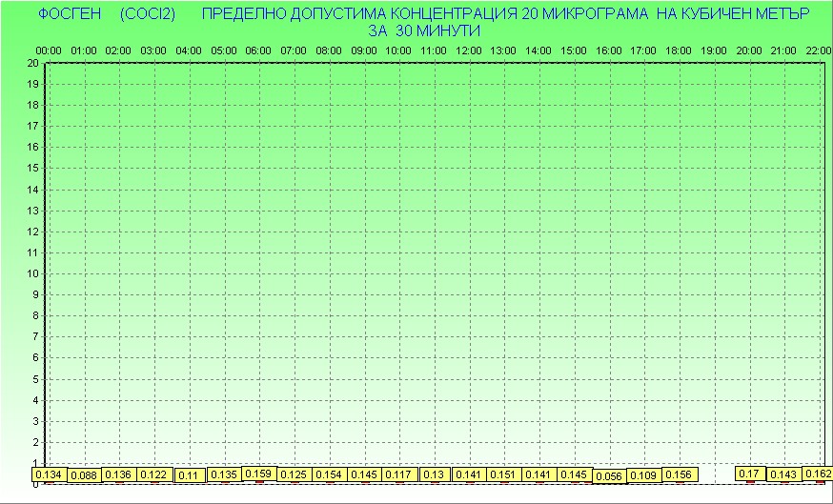This screenshot has width=833, height=504.
Task: Click the 0.134 data label at 00:00
Action: [x=49, y=474]
